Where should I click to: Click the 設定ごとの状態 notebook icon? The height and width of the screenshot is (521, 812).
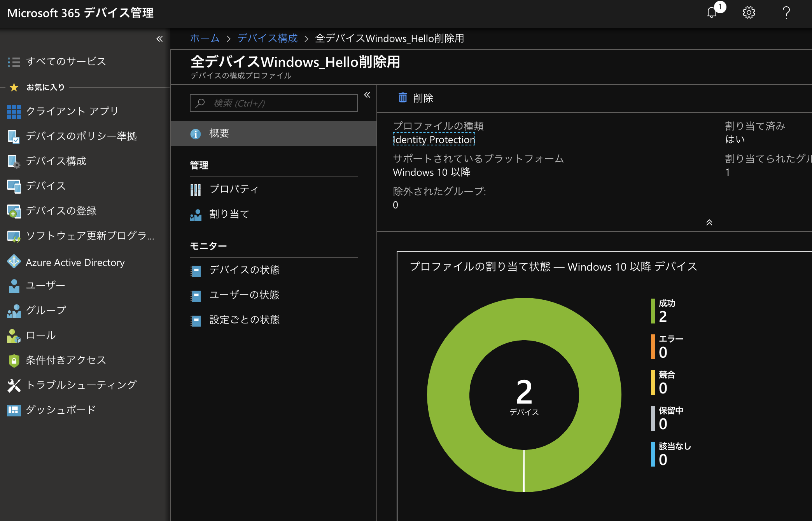196,320
